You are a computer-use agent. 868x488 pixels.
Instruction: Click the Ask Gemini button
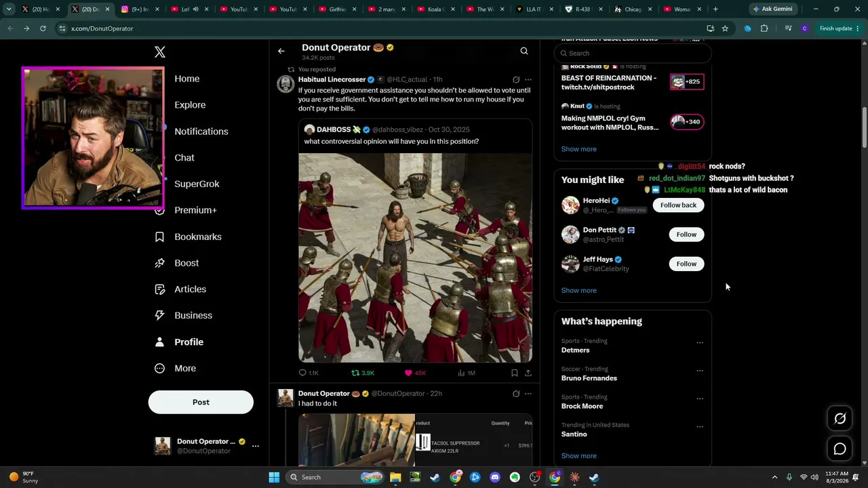point(772,9)
